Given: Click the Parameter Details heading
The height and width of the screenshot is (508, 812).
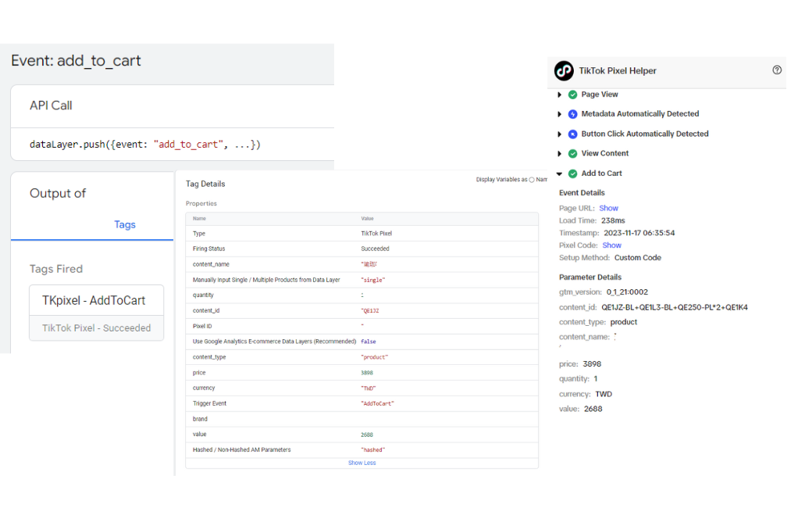Looking at the screenshot, I should pyautogui.click(x=589, y=277).
